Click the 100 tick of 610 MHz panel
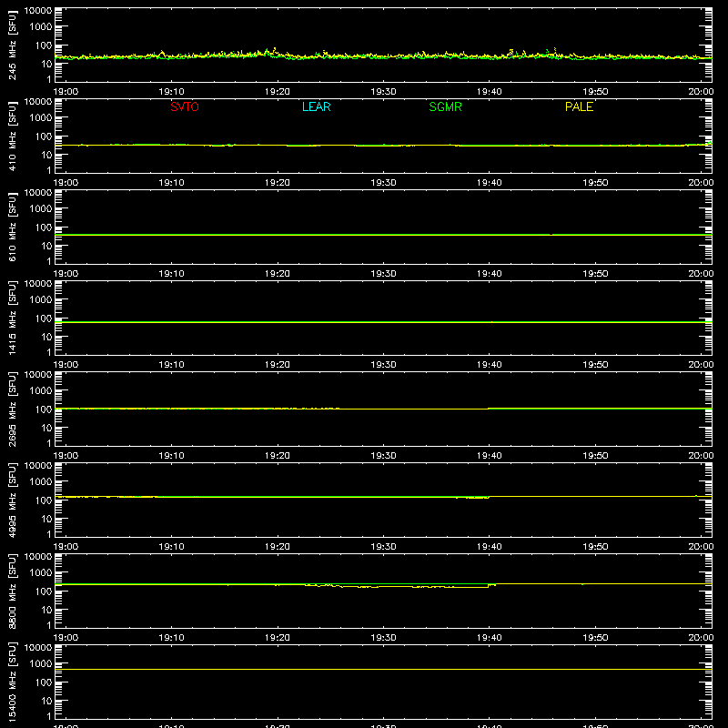Viewport: 728px width, 728px height. click(x=44, y=227)
